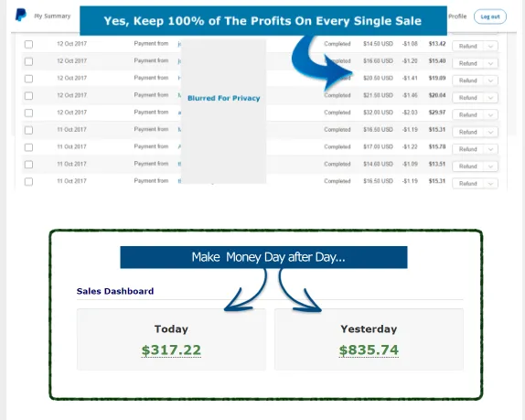Click the arrow pointing to the Today panel
The height and width of the screenshot is (420, 525).
pyautogui.click(x=245, y=290)
